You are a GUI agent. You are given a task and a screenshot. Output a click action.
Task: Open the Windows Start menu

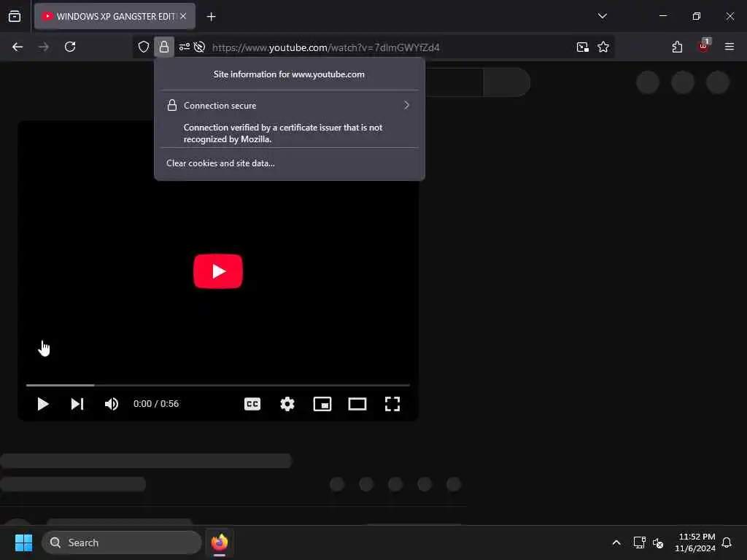pos(23,542)
